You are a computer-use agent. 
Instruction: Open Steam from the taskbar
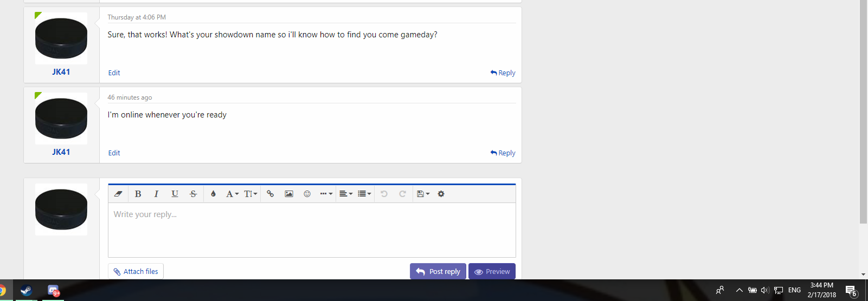coord(26,291)
